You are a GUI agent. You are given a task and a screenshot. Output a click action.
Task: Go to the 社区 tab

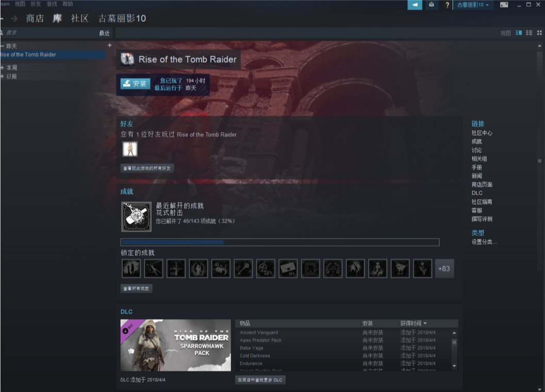pyautogui.click(x=79, y=19)
